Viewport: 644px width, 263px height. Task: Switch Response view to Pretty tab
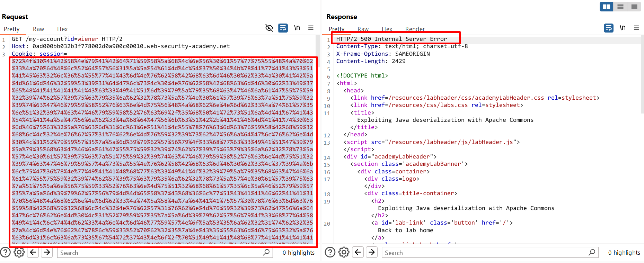337,29
